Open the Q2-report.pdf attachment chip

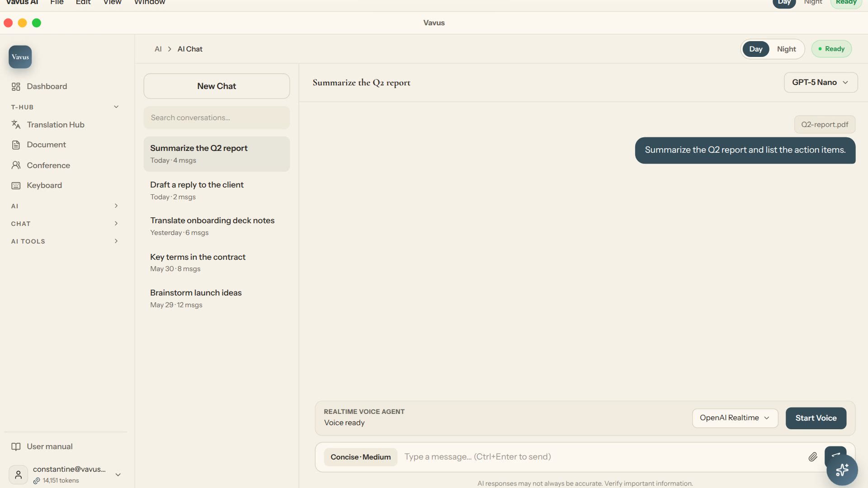825,125
